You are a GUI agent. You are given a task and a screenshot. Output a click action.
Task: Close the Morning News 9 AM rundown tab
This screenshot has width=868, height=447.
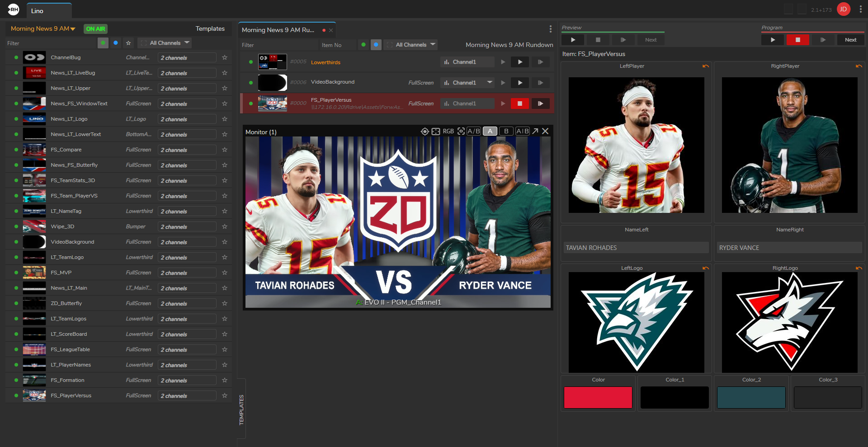point(331,30)
